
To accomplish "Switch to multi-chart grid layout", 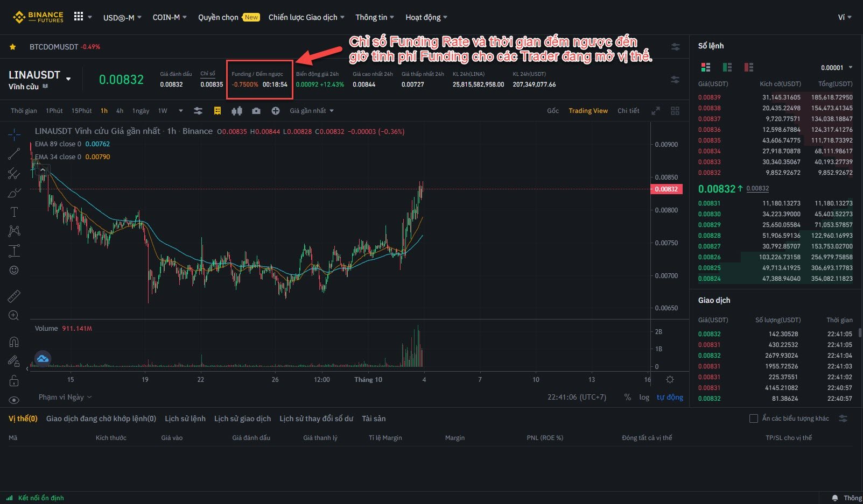I will point(675,111).
